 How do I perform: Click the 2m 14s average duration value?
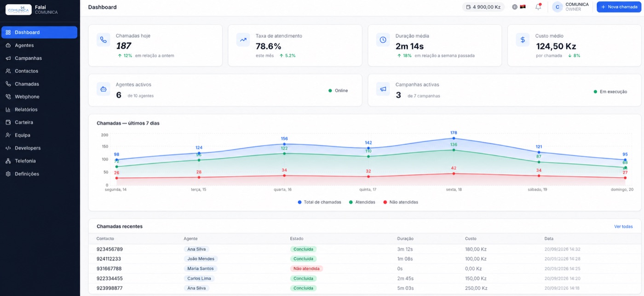coord(409,46)
